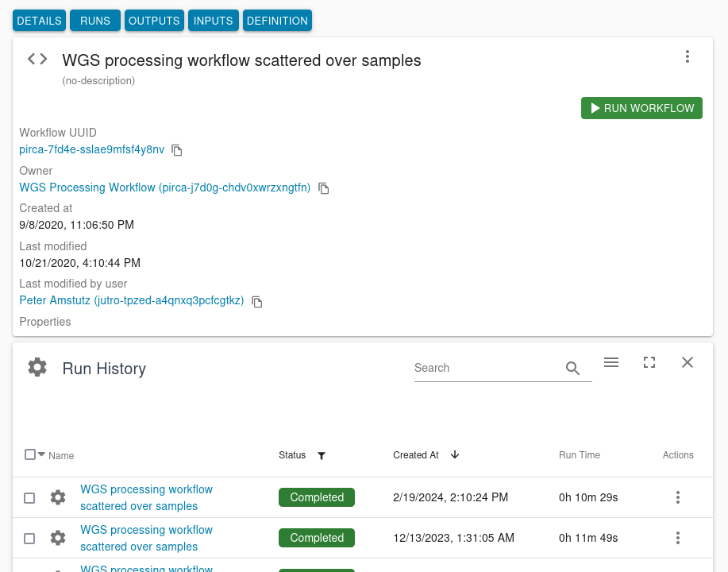Type in the Run History Search field
Viewport: 728px width, 572px height.
tap(486, 368)
